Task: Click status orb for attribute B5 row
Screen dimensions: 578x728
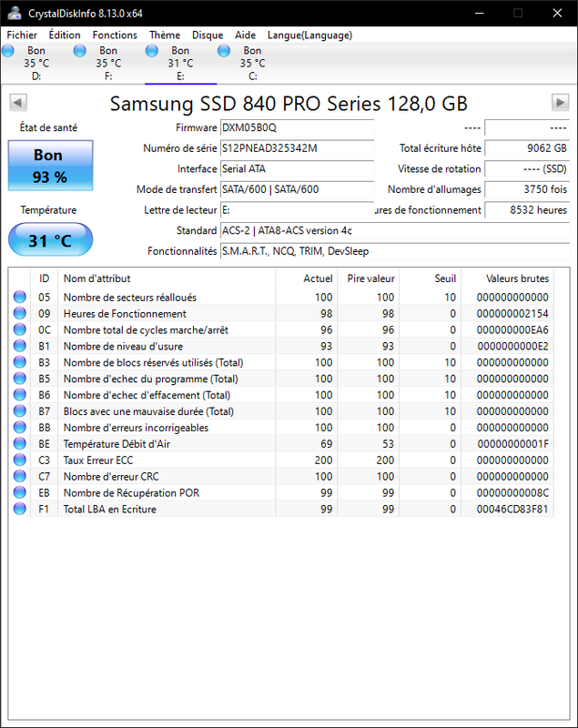Action: [19, 378]
